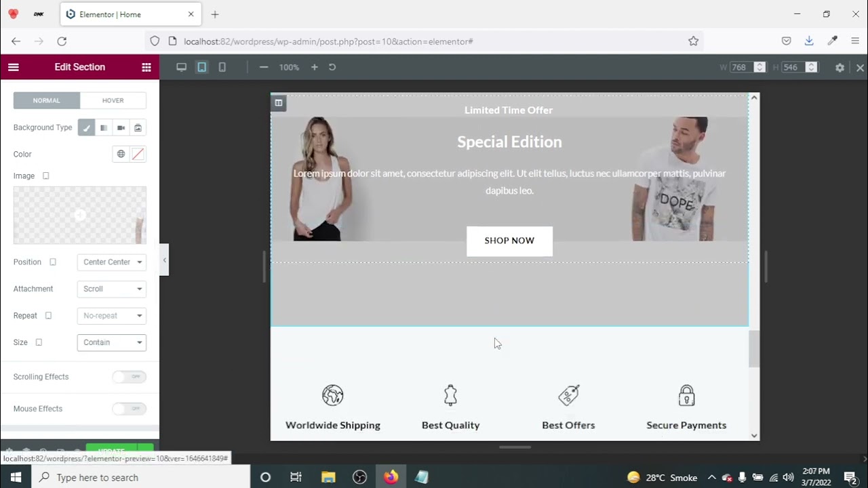868x488 pixels.
Task: Switch to the Hover tab
Action: pyautogui.click(x=113, y=100)
